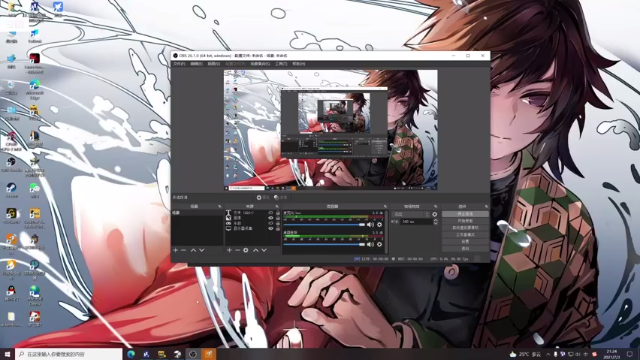This screenshot has height=360, width=640.
Task: Click the Start Recording button
Action: (x=465, y=221)
